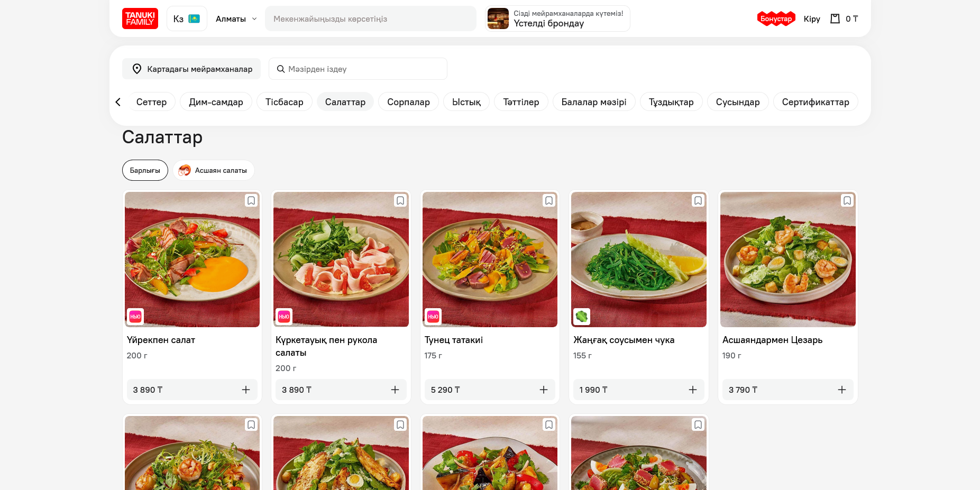Bookmark the Асшаяндармен Цезарь dish
Viewport: 980px width, 490px height.
click(x=847, y=201)
